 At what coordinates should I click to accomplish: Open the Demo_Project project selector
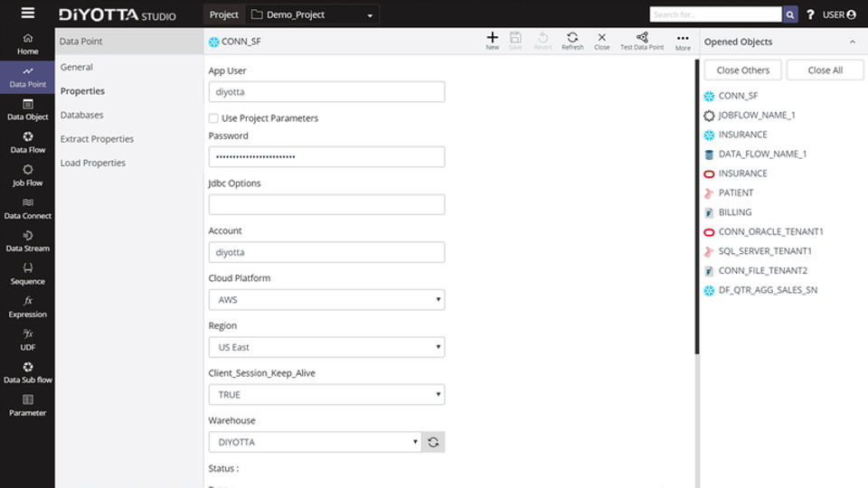pyautogui.click(x=313, y=14)
